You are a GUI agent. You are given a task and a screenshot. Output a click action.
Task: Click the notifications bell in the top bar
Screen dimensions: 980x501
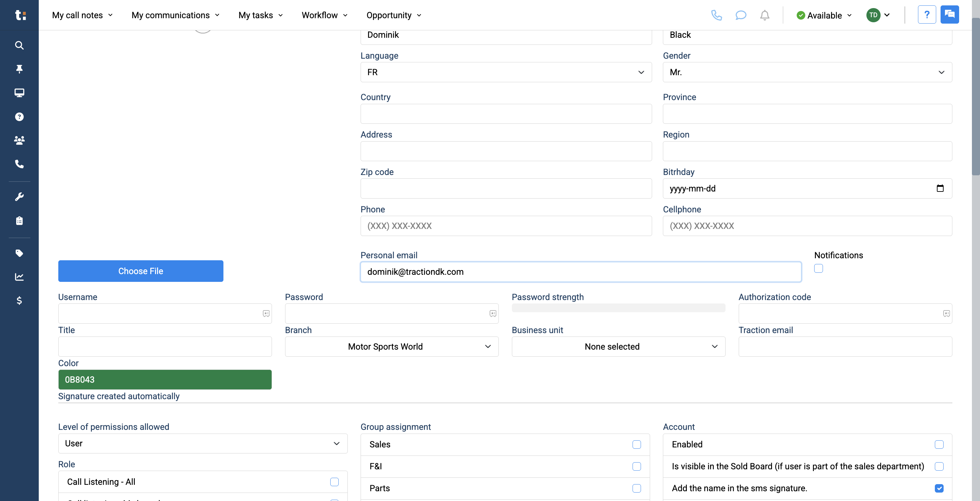coord(764,15)
